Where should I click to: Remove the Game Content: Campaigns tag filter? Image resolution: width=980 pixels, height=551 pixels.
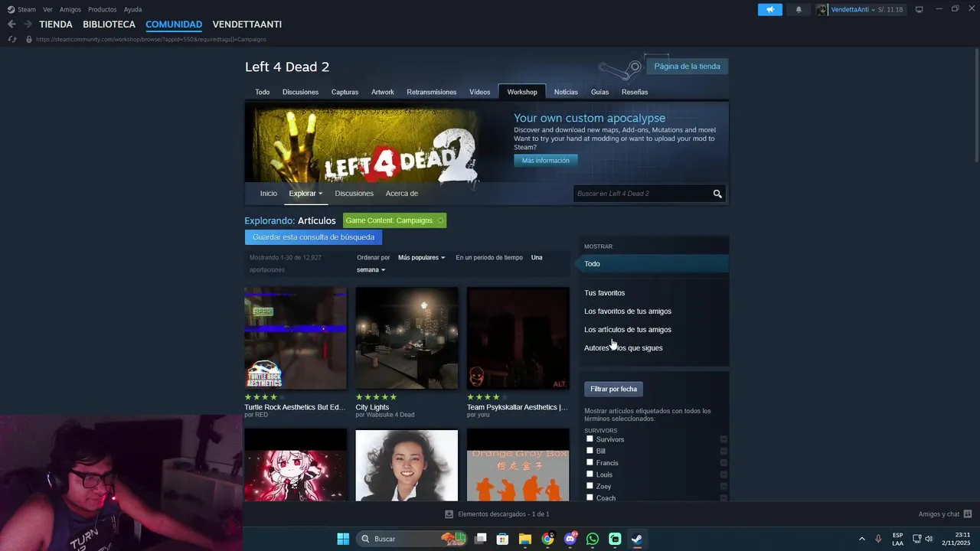click(440, 220)
